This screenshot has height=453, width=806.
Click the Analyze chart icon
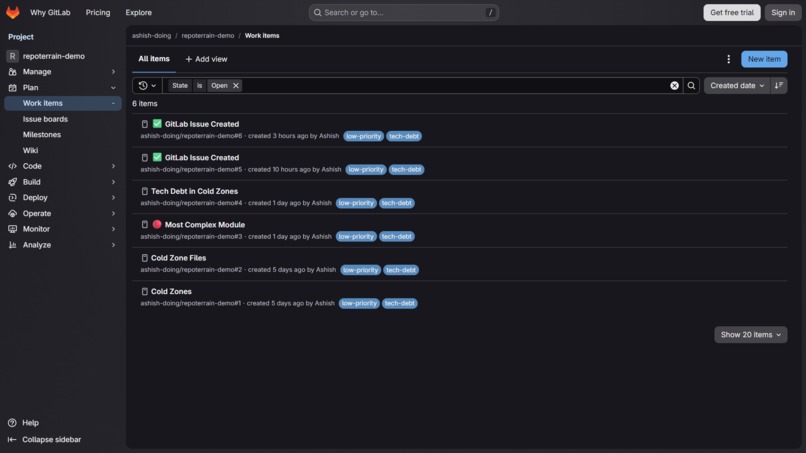click(12, 245)
